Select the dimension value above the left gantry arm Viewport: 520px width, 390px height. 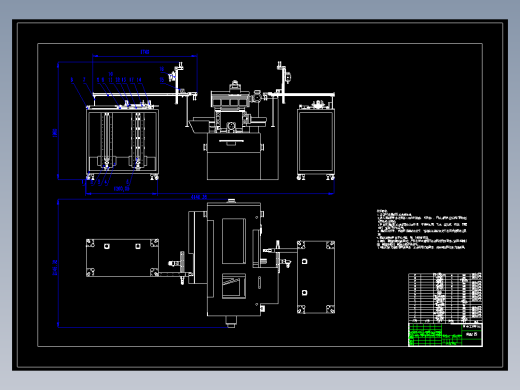click(145, 52)
